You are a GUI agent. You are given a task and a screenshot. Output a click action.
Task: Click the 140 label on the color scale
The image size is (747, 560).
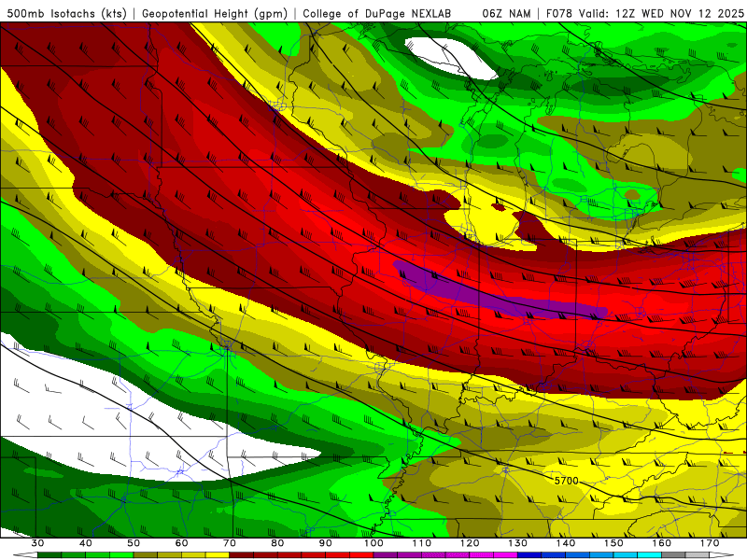pos(566,543)
